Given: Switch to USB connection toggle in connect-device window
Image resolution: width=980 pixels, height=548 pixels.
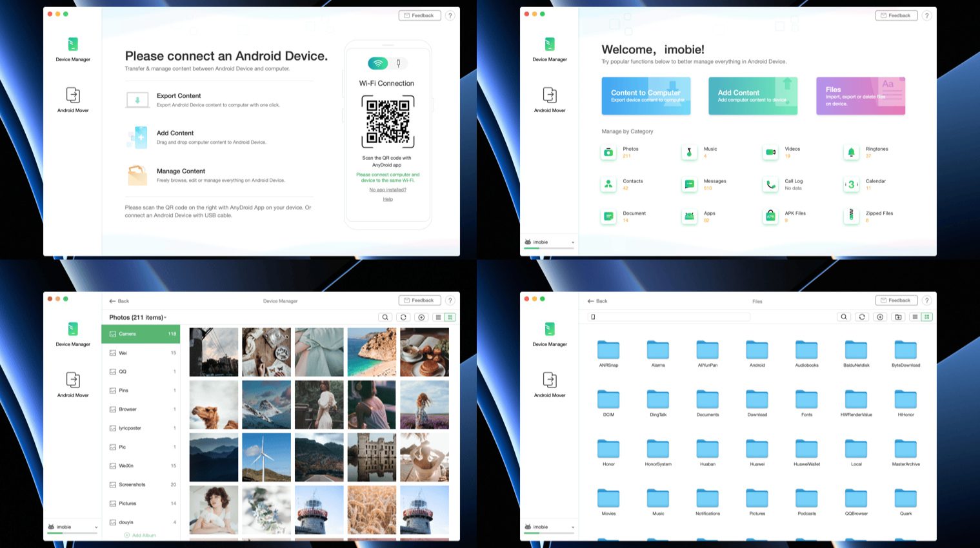Looking at the screenshot, I should point(398,63).
